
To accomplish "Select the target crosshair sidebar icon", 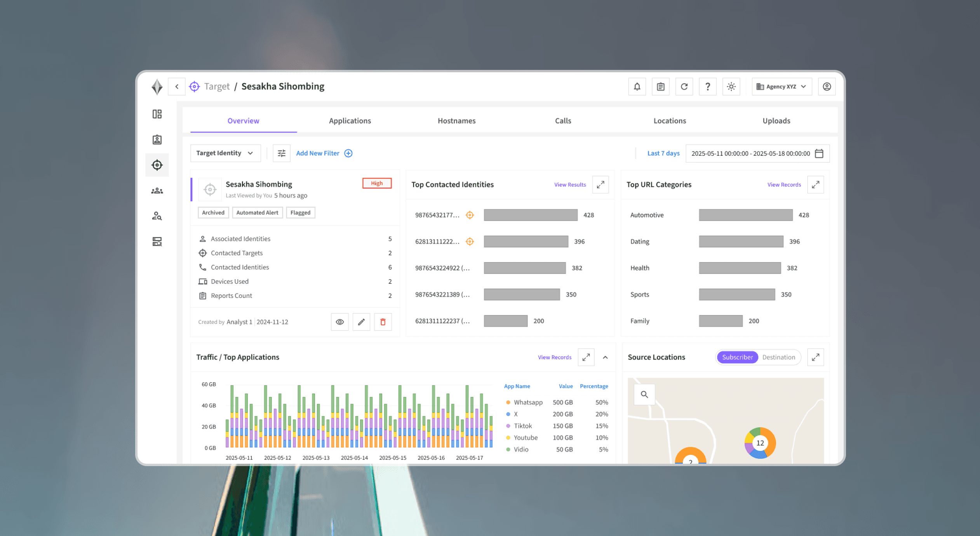I will click(x=157, y=165).
